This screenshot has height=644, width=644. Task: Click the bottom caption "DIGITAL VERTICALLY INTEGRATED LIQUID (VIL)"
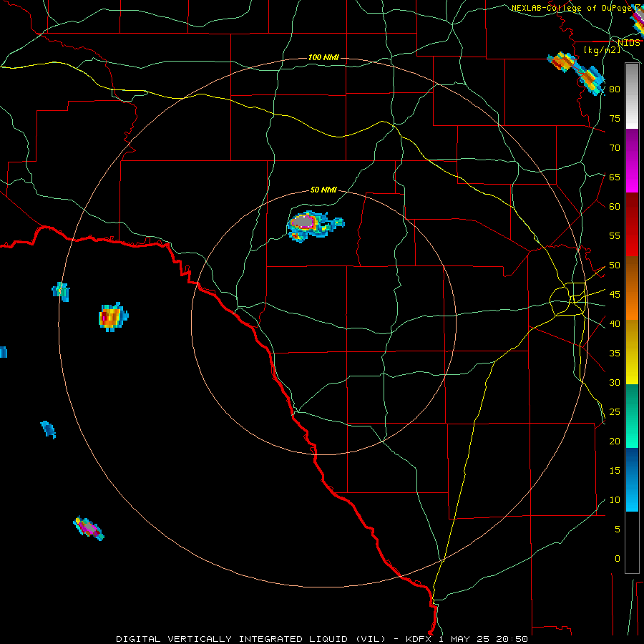pos(253,639)
